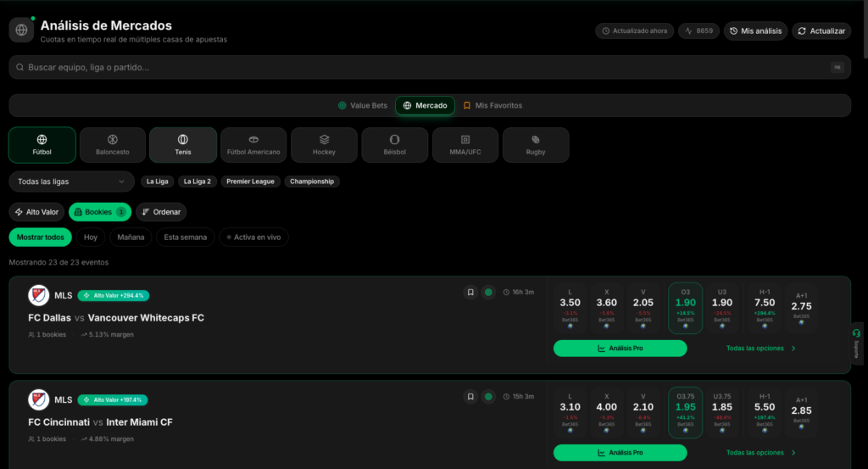
Task: Open the Soporte side tab
Action: point(856,343)
